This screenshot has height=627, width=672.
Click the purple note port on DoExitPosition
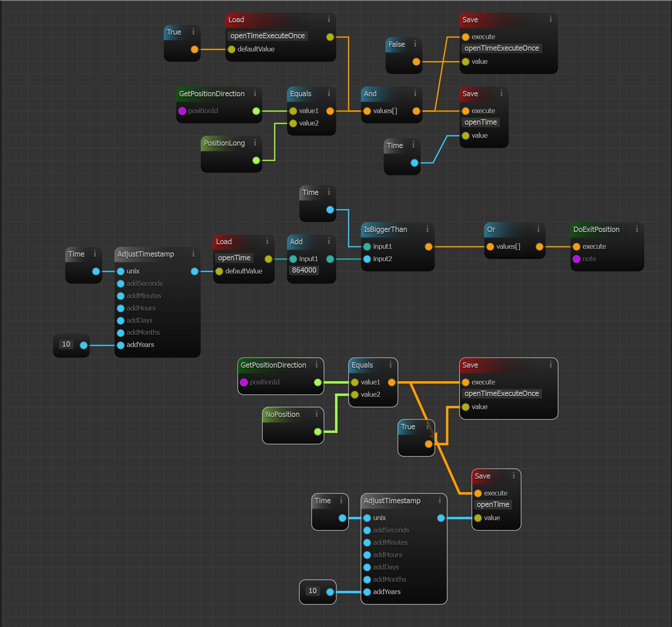pos(576,259)
